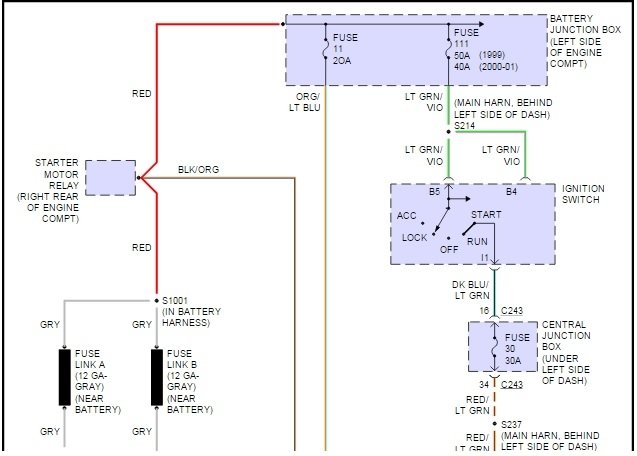The width and height of the screenshot is (637, 456).
Task: Click the DK BLU/LT GRN wire label
Action: tap(471, 290)
